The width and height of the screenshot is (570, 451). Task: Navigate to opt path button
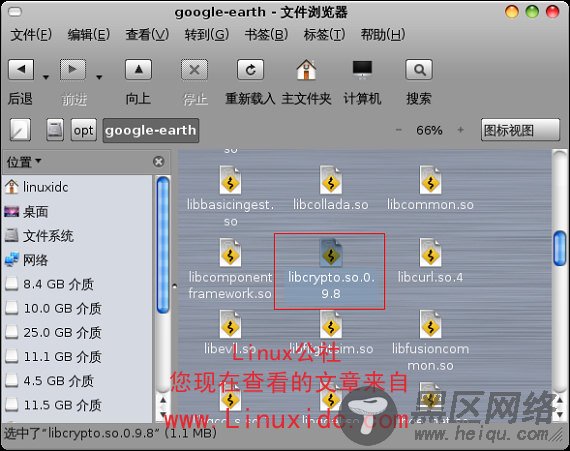[84, 130]
